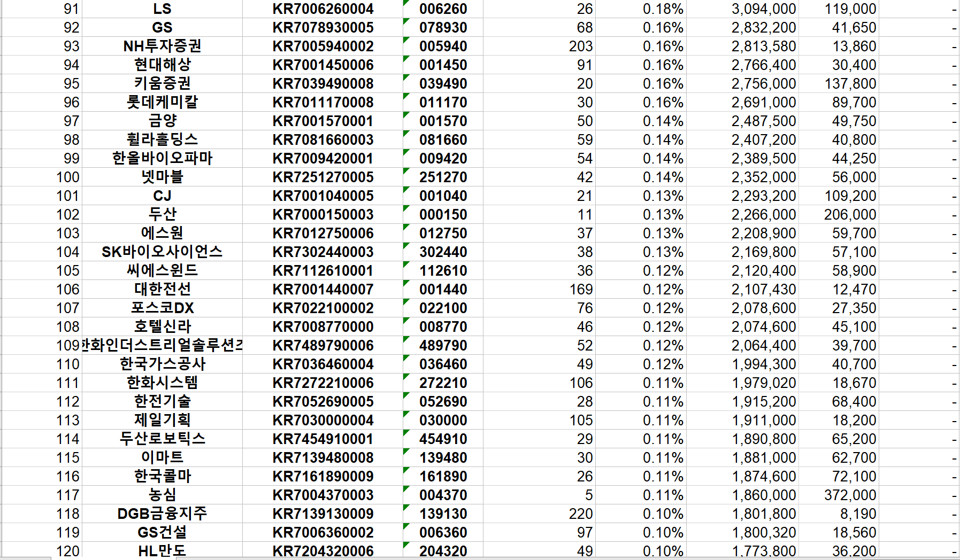The width and height of the screenshot is (960, 560).
Task: Select ticker 489790
Action: tap(443, 346)
